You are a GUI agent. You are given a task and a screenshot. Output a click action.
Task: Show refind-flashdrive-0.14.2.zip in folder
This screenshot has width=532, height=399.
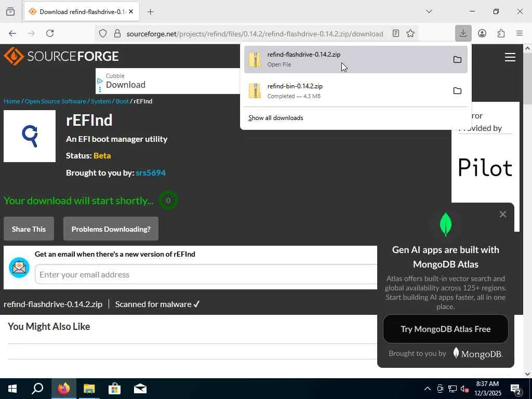(457, 59)
